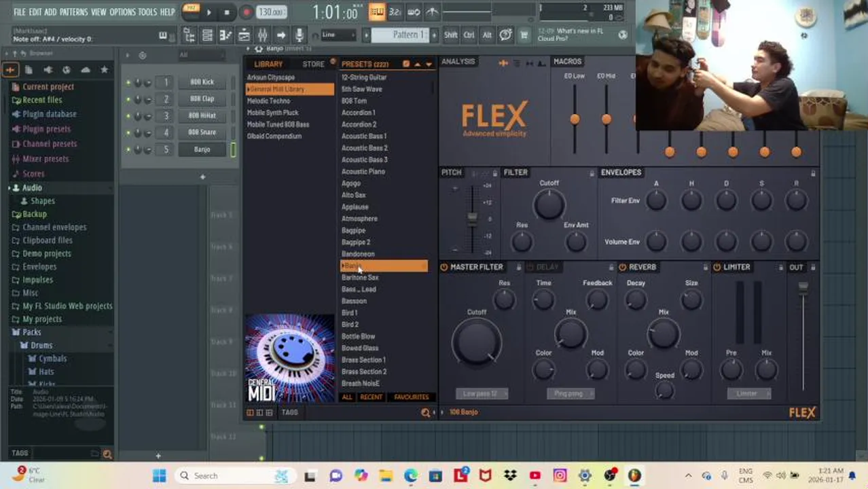This screenshot has width=868, height=489.
Task: Click the Flex preset search magnifier
Action: tap(426, 412)
